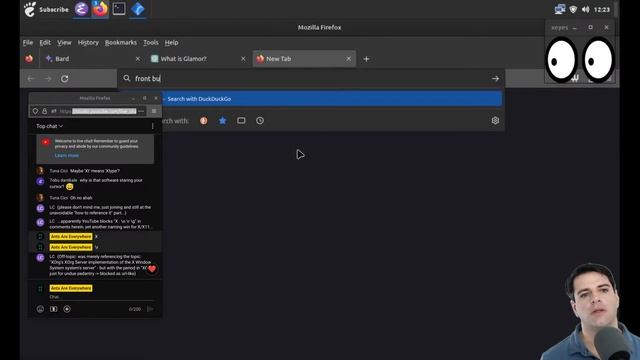
Task: Open the History menu
Action: [x=88, y=42]
